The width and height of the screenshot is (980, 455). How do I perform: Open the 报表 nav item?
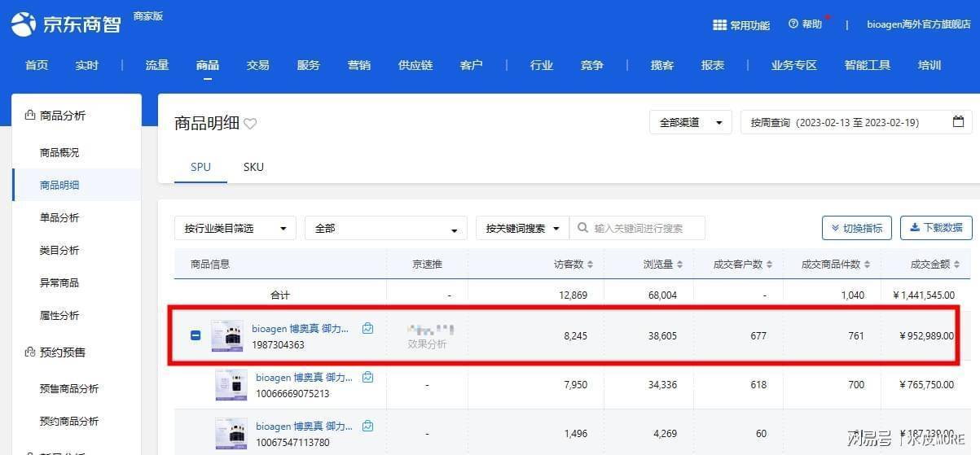pos(713,65)
